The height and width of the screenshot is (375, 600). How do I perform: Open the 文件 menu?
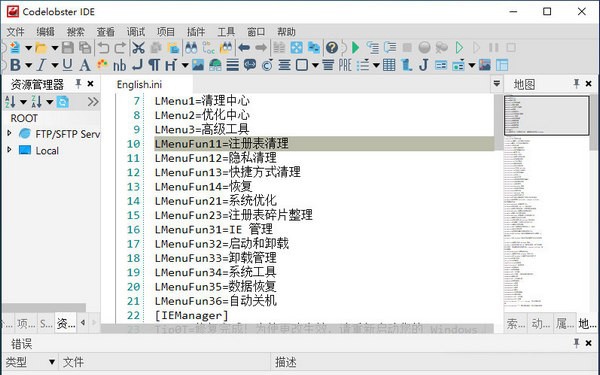(15, 32)
